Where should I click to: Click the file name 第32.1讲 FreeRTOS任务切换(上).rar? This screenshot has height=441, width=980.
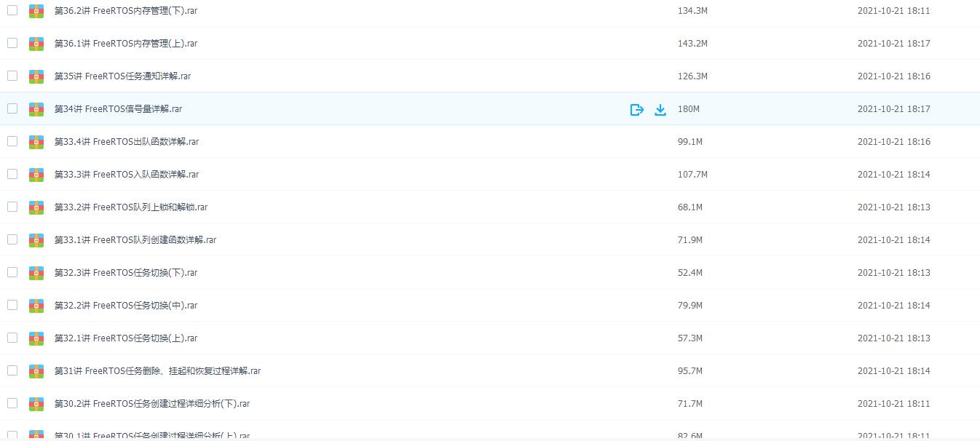126,338
